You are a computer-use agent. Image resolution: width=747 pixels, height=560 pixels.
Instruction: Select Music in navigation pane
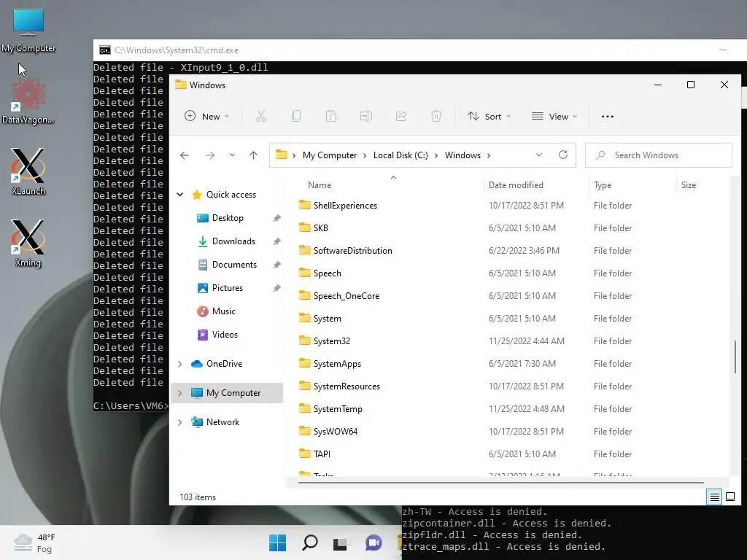tap(224, 311)
